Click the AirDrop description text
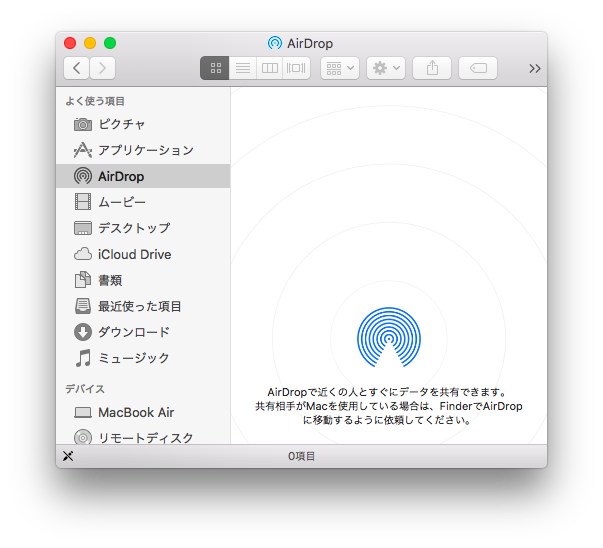 [x=389, y=406]
